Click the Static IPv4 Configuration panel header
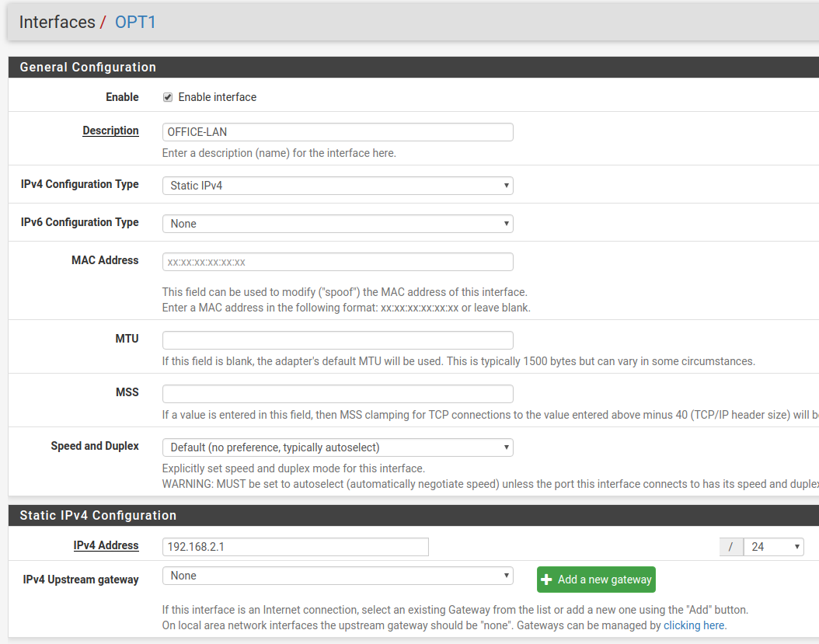The width and height of the screenshot is (819, 644). click(98, 515)
